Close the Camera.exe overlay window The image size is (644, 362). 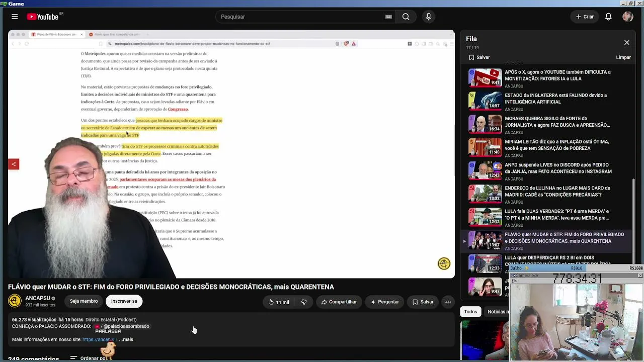(640, 276)
